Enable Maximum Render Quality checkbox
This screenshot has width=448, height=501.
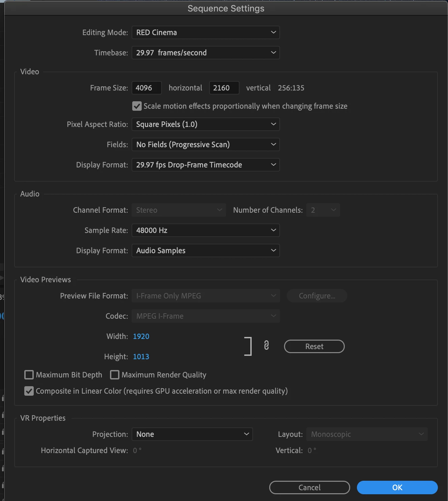[x=115, y=375]
